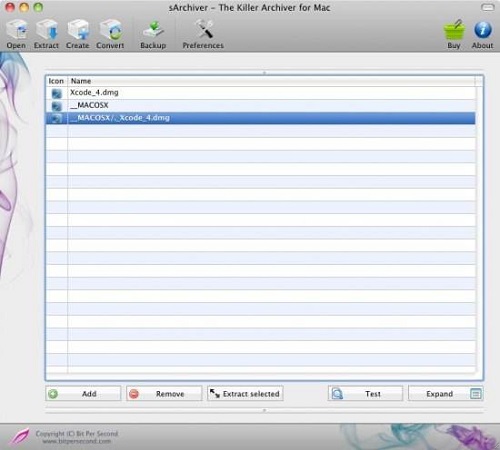Toggle the toolbar pill button in the title bar
This screenshot has width=500, height=450.
tap(488, 7)
